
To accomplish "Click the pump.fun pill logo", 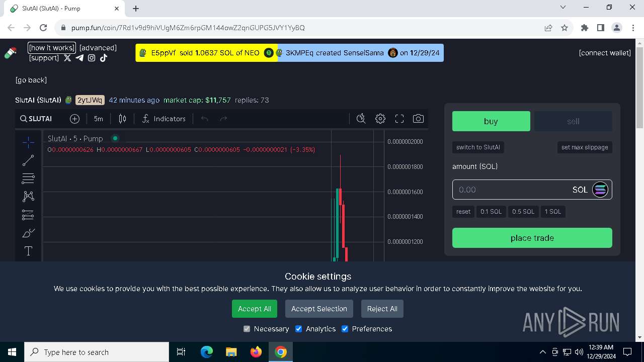I will [x=11, y=52].
